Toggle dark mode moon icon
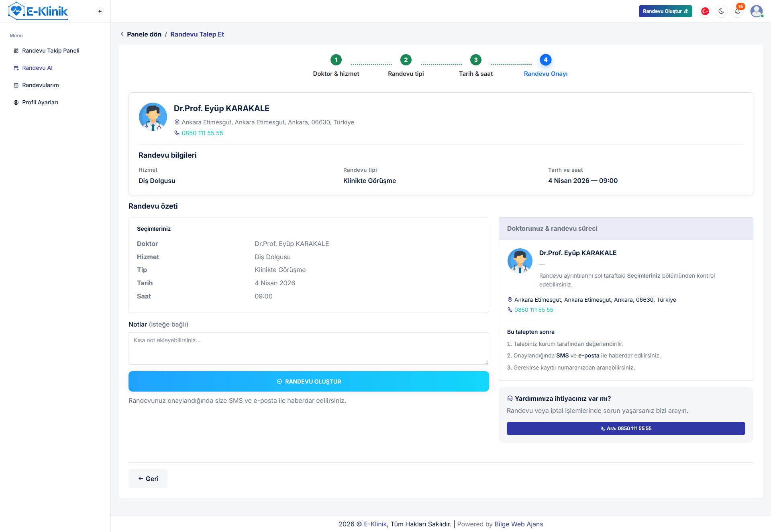Viewport: 771px width, 532px height. click(x=721, y=11)
